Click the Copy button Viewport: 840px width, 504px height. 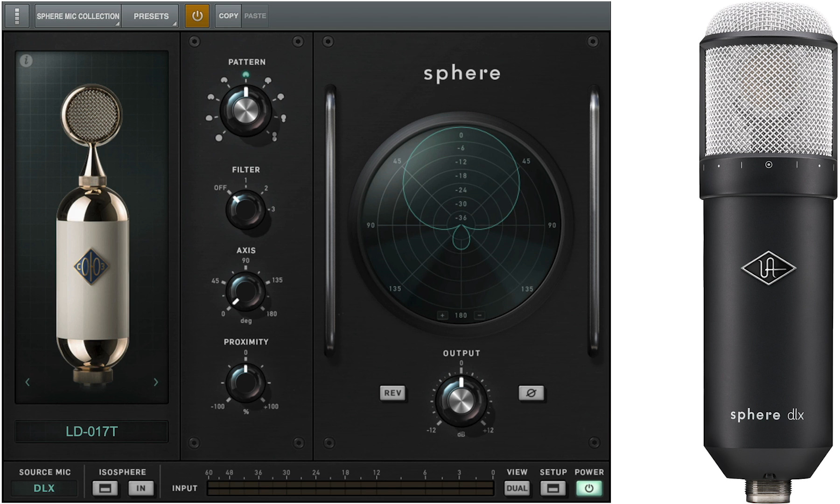(228, 16)
